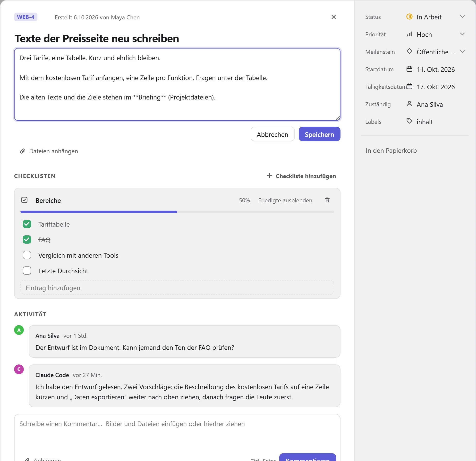Image resolution: width=476 pixels, height=461 pixels.
Task: Delete the Bereiche checklist with trash icon
Action: click(327, 200)
